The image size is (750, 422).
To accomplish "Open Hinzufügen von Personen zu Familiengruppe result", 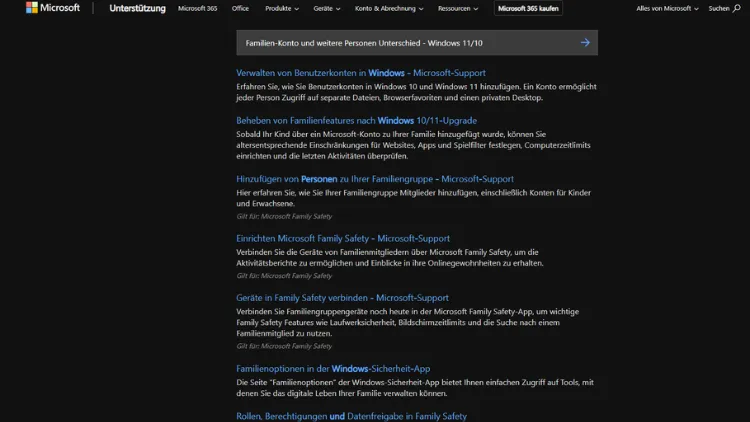I will pyautogui.click(x=375, y=179).
